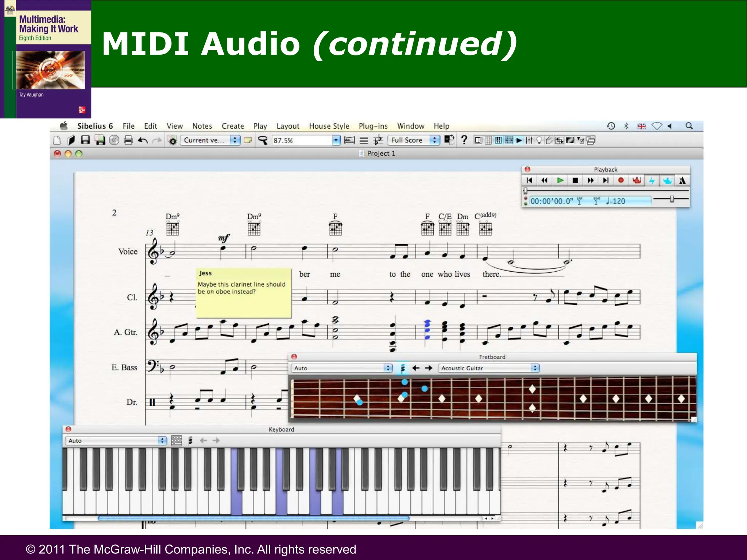
Task: Save the score with the floppy icon
Action: 85,140
